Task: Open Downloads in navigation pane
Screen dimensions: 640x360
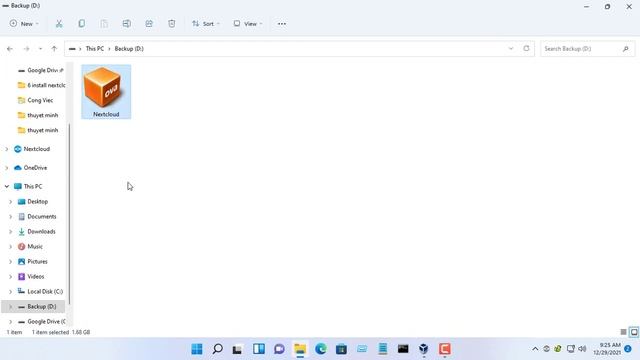Action: (x=37, y=231)
